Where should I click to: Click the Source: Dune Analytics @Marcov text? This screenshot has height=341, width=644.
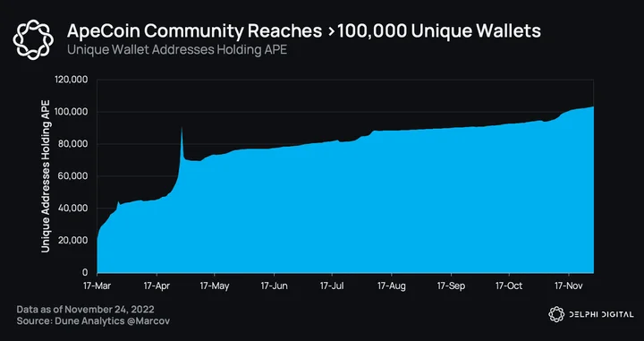pos(93,321)
